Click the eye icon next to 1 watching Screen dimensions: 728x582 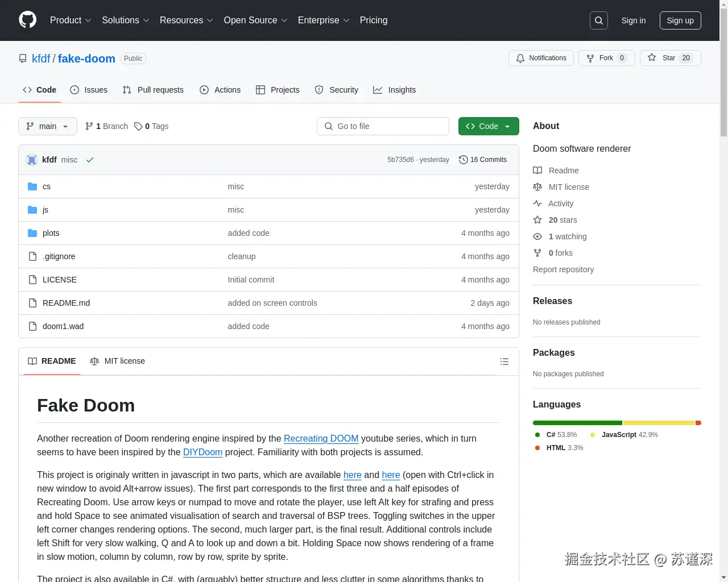[x=537, y=236]
